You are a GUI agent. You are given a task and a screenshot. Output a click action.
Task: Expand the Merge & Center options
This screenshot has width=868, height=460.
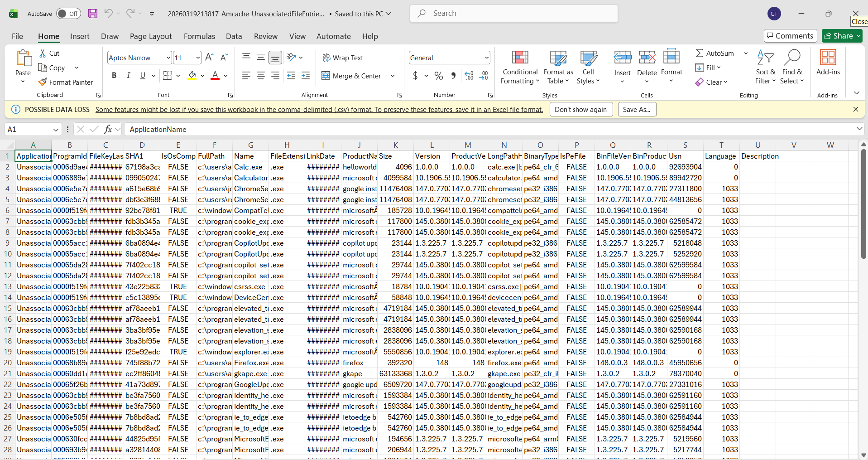[392, 76]
